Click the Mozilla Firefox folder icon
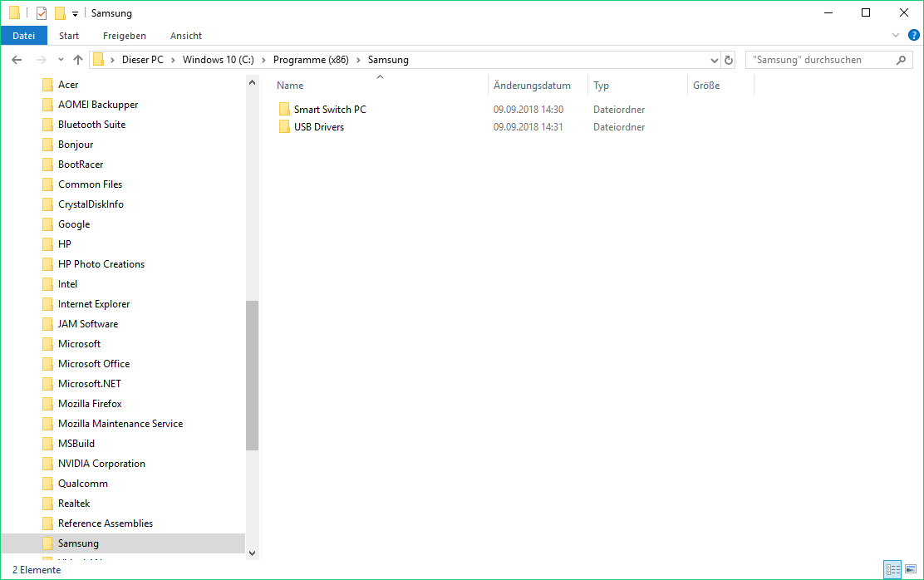This screenshot has width=924, height=580. pos(47,404)
